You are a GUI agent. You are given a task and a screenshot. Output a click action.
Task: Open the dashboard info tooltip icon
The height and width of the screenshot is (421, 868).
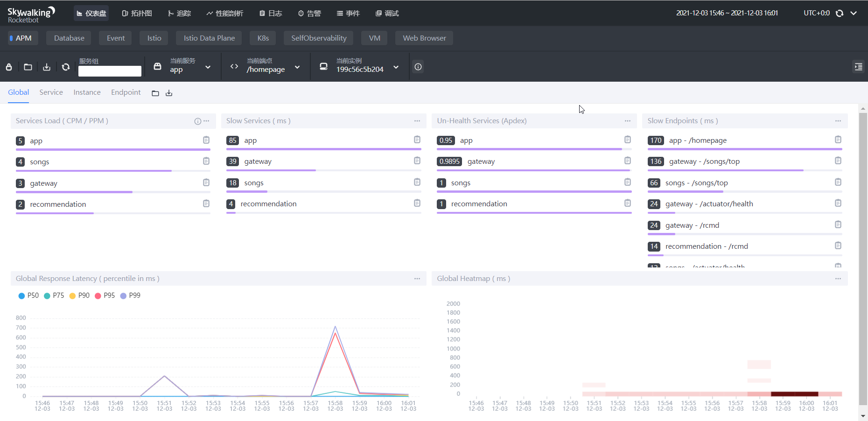click(x=418, y=67)
